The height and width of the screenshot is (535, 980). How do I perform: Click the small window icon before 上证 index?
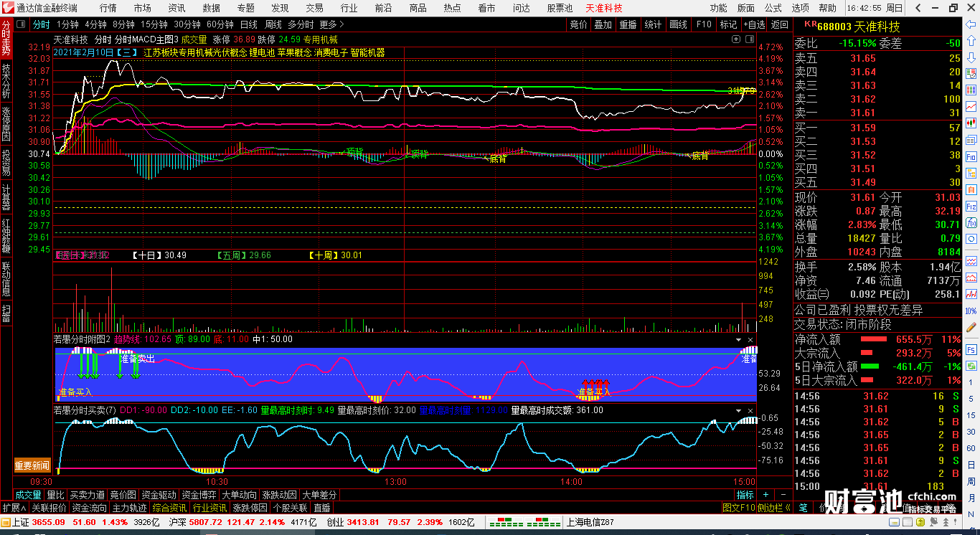(x=6, y=522)
